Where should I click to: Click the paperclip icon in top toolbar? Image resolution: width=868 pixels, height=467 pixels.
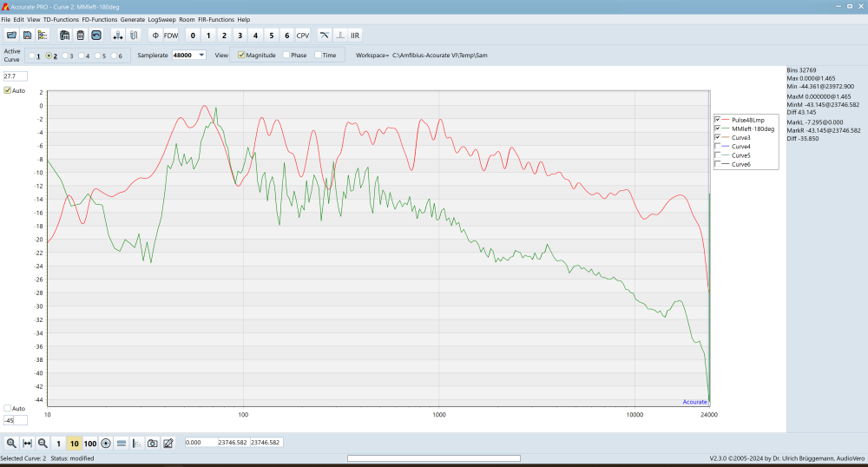tap(134, 36)
